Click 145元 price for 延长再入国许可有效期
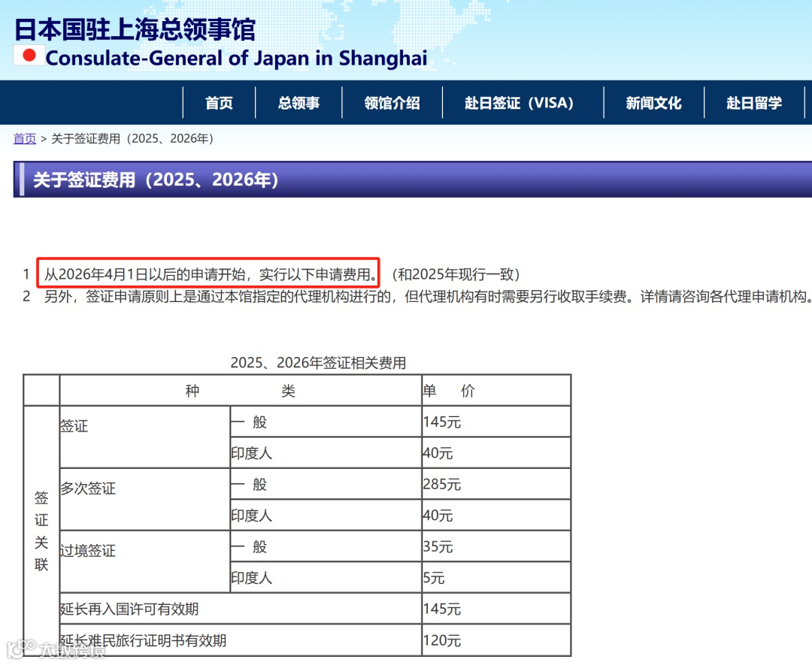This screenshot has width=812, height=665. click(496, 609)
